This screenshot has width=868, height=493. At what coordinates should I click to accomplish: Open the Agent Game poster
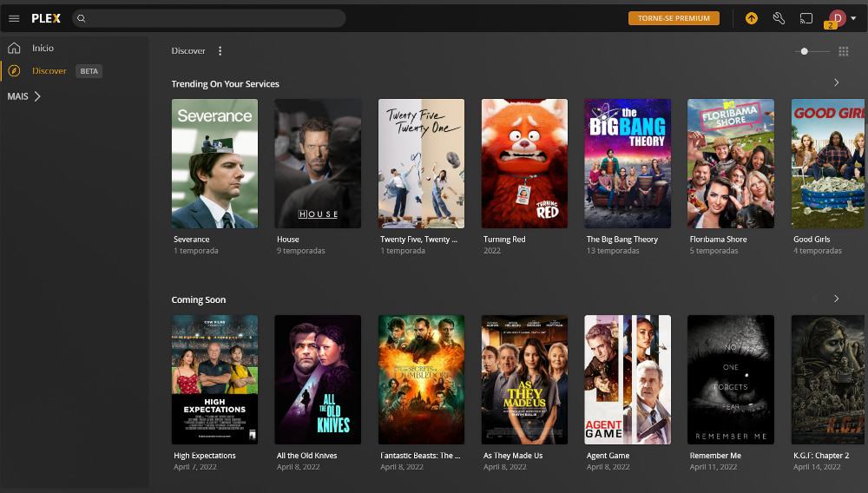coord(628,379)
